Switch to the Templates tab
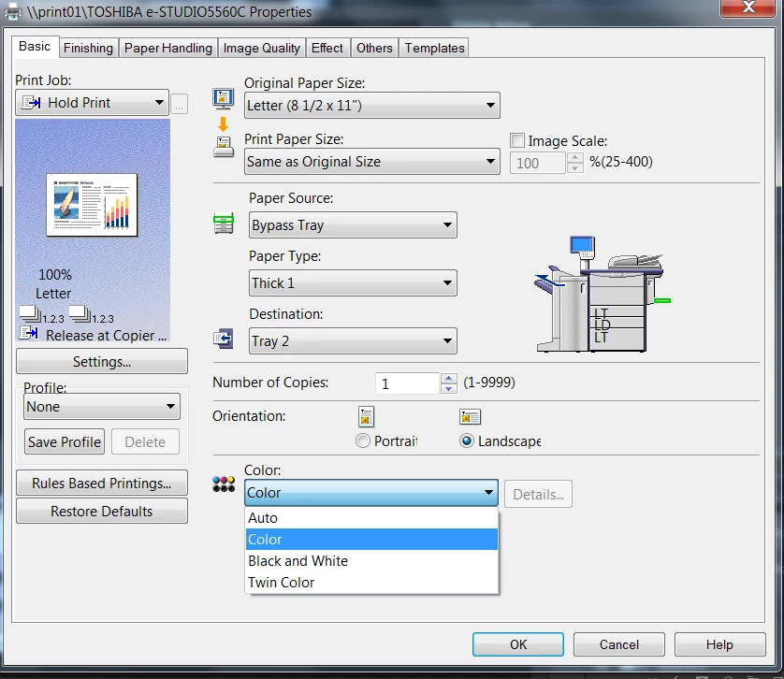The height and width of the screenshot is (679, 784). [434, 48]
